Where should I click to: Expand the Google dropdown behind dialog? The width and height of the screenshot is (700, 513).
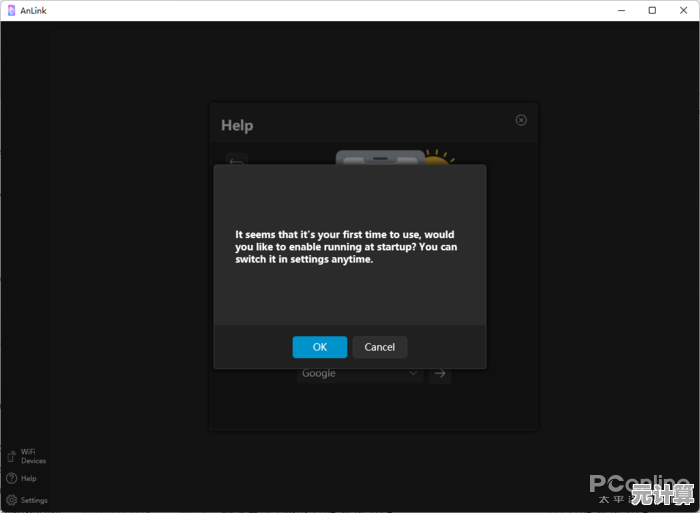[x=360, y=373]
